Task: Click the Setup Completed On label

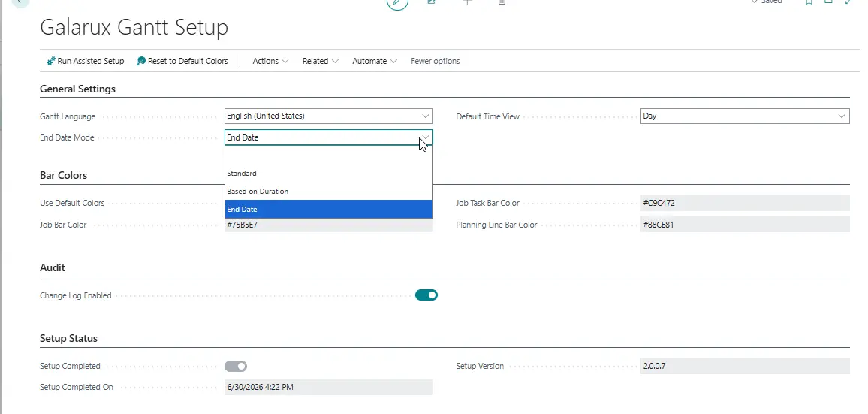Action: (x=77, y=388)
